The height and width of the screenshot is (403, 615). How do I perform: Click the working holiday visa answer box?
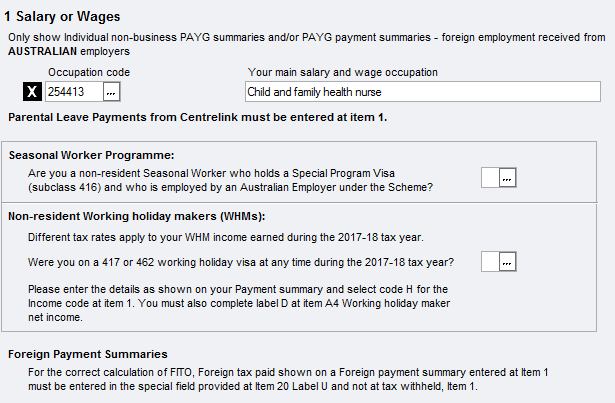click(489, 262)
